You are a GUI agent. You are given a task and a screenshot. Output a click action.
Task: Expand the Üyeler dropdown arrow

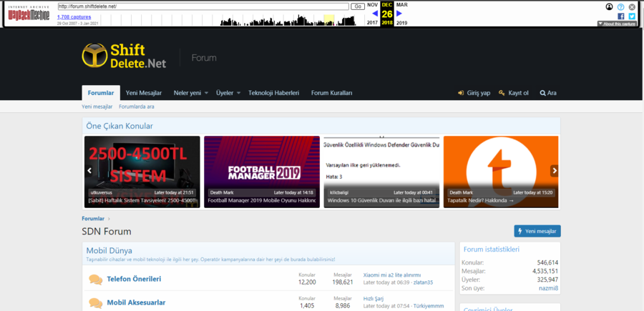pyautogui.click(x=238, y=93)
